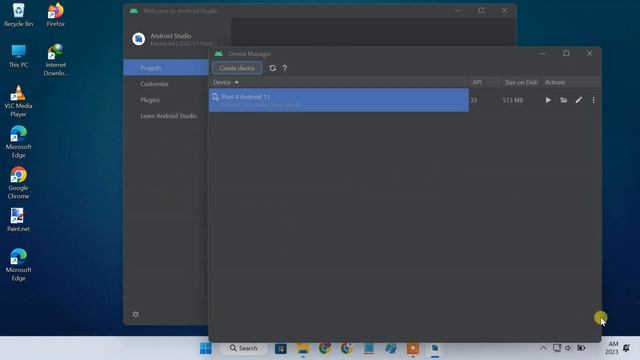Image resolution: width=640 pixels, height=360 pixels.
Task: Sort by the Device column header
Action: point(338,82)
